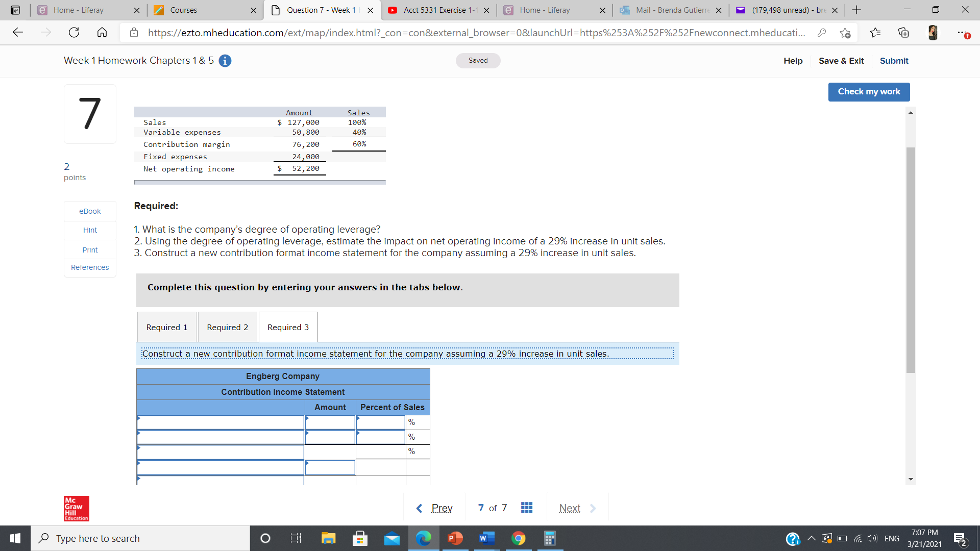
Task: Click the notification badge on browser menu
Action: (x=968, y=37)
